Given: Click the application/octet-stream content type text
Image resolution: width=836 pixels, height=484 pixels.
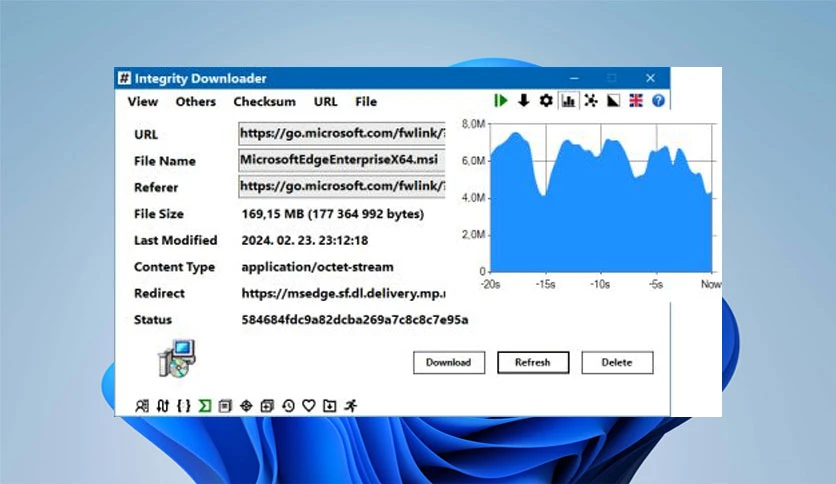Looking at the screenshot, I should click(x=317, y=267).
